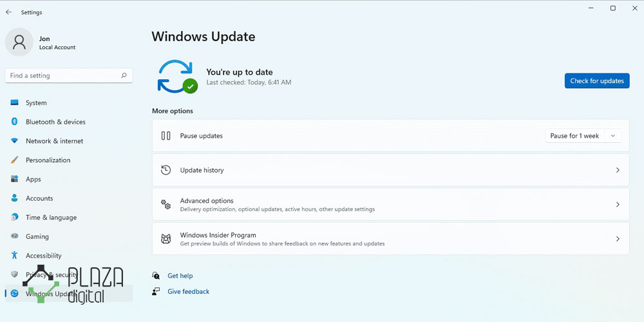Expand Windows Insider Program chevron
644x322 pixels.
point(618,239)
